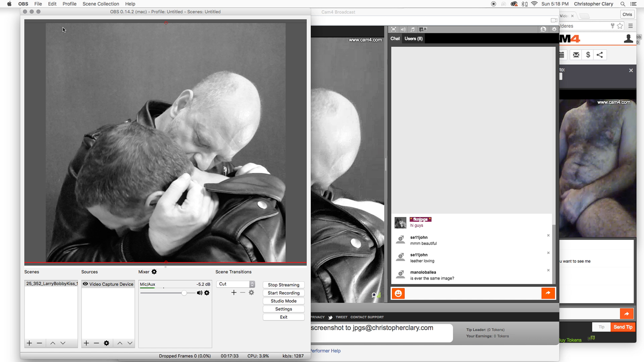
Task: Open the Profile menu
Action: tap(70, 4)
